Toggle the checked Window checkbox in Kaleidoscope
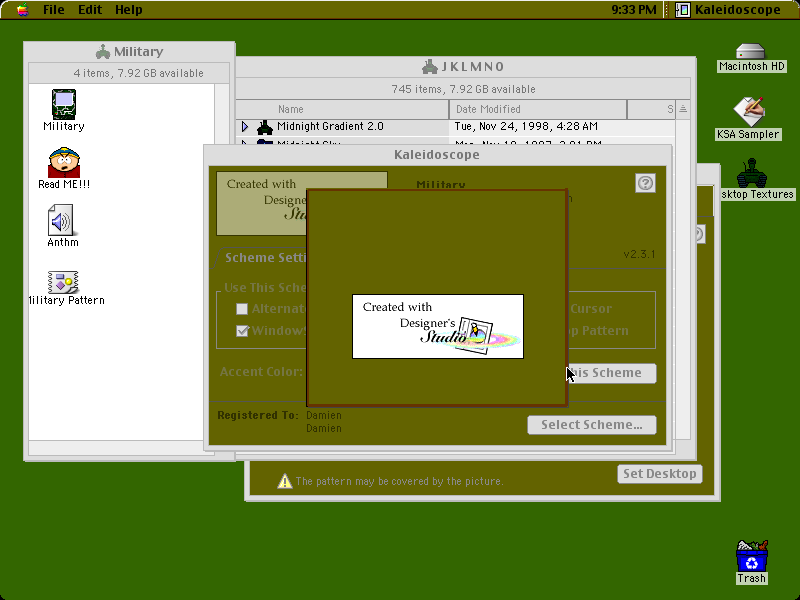Image resolution: width=800 pixels, height=600 pixels. tap(242, 331)
